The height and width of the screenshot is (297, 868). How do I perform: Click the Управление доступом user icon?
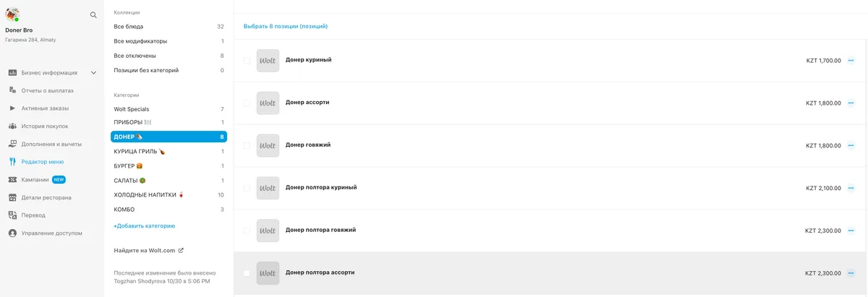click(13, 233)
